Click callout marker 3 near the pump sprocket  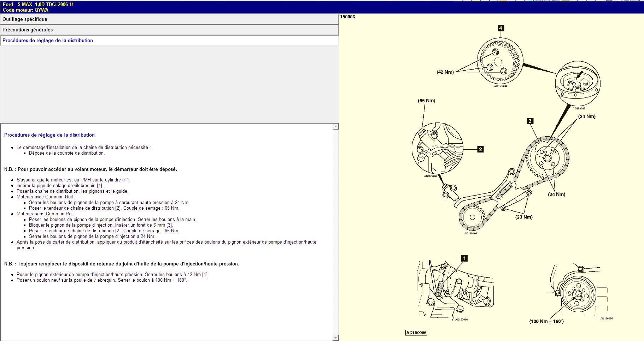pyautogui.click(x=529, y=121)
